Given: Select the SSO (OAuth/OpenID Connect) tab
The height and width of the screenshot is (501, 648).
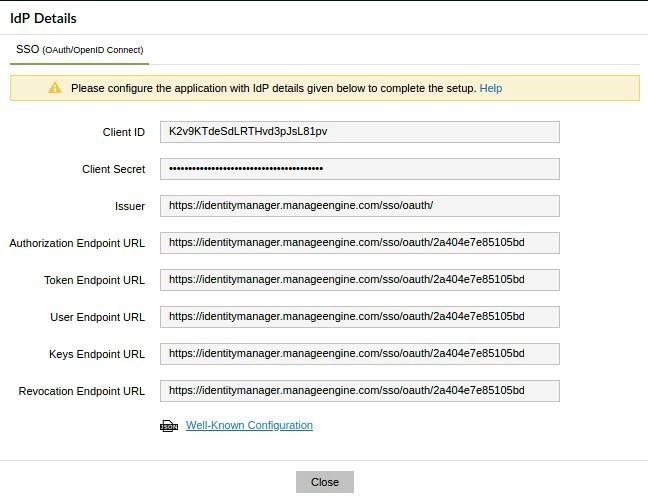Looking at the screenshot, I should pos(80,49).
